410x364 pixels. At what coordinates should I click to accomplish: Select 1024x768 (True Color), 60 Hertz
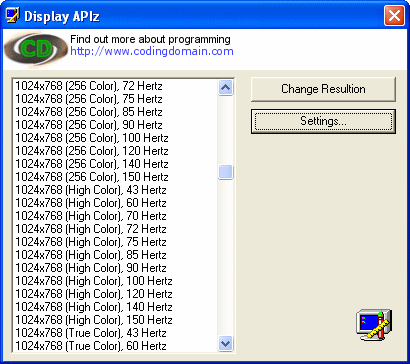pyautogui.click(x=115, y=346)
